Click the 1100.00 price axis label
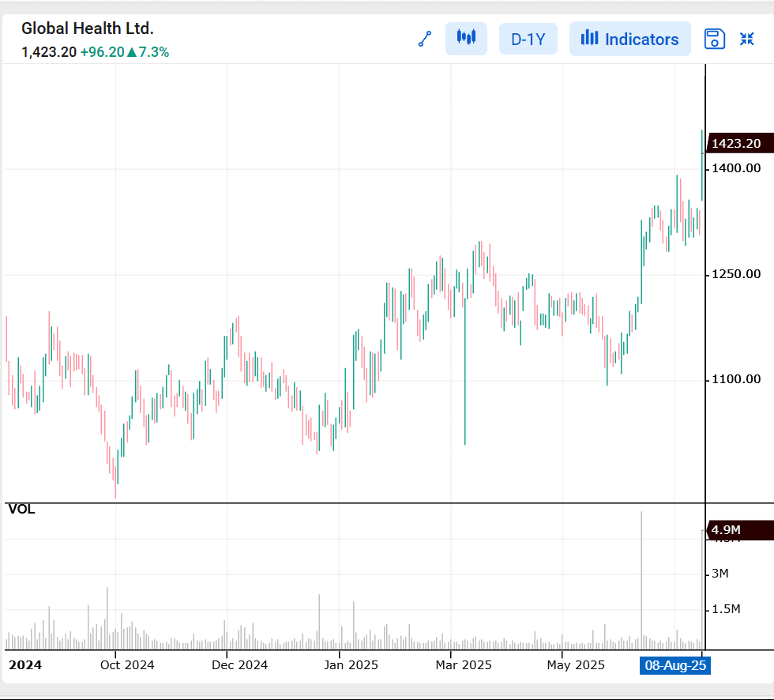This screenshot has height=700, width=774. coord(736,379)
